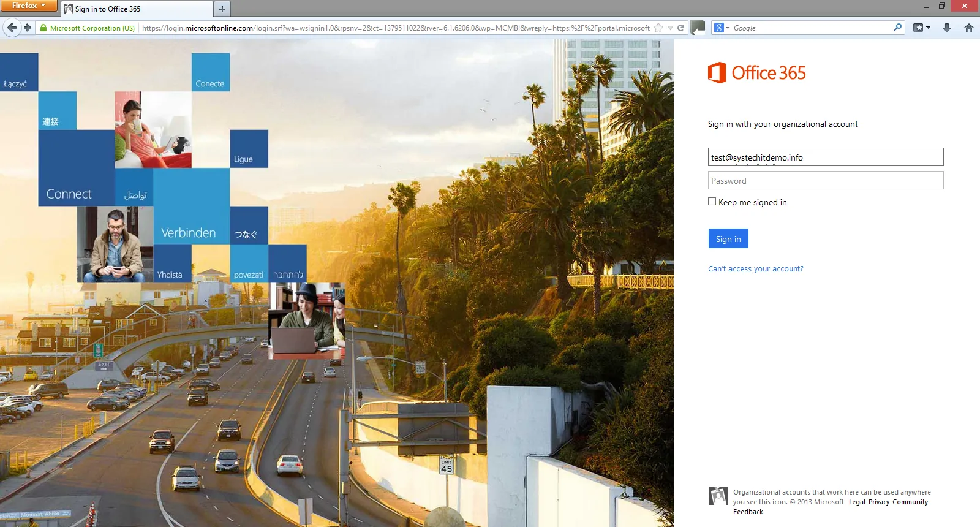
Task: Click the Microsoft Corporation (US) identity label
Action: [x=92, y=28]
